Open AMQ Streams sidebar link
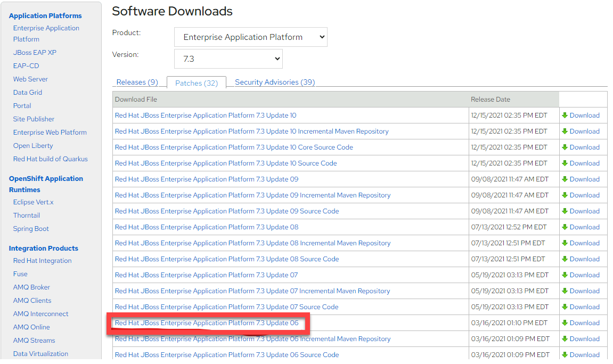This screenshot has height=364, width=613. pyautogui.click(x=34, y=340)
